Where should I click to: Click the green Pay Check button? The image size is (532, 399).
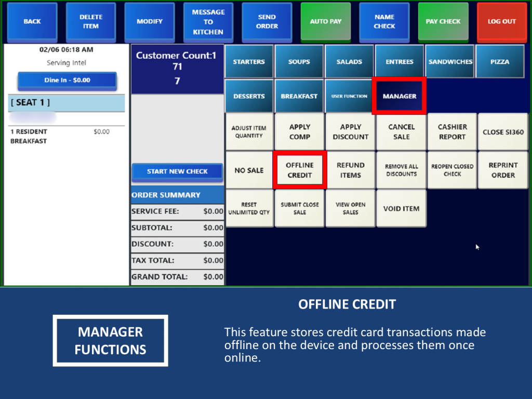pos(443,22)
